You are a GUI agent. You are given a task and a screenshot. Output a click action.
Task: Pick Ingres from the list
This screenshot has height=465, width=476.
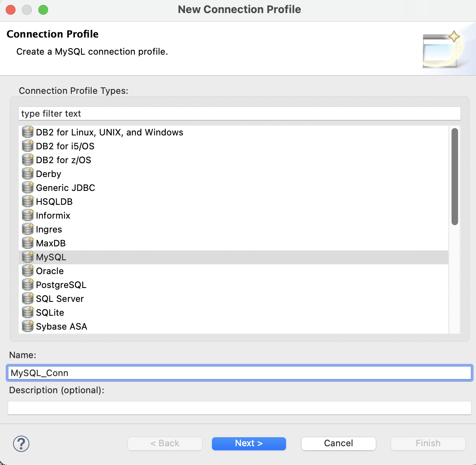(x=233, y=230)
